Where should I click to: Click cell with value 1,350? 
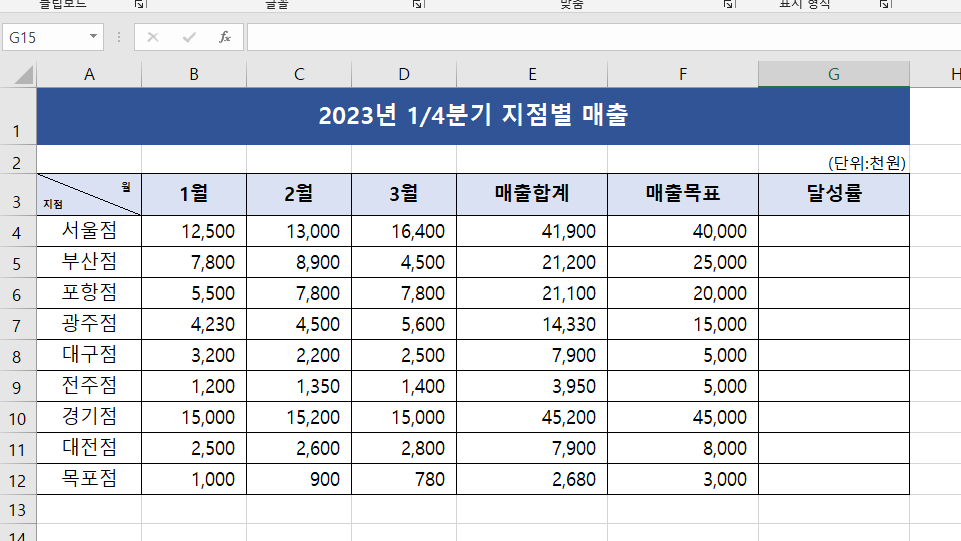[299, 386]
